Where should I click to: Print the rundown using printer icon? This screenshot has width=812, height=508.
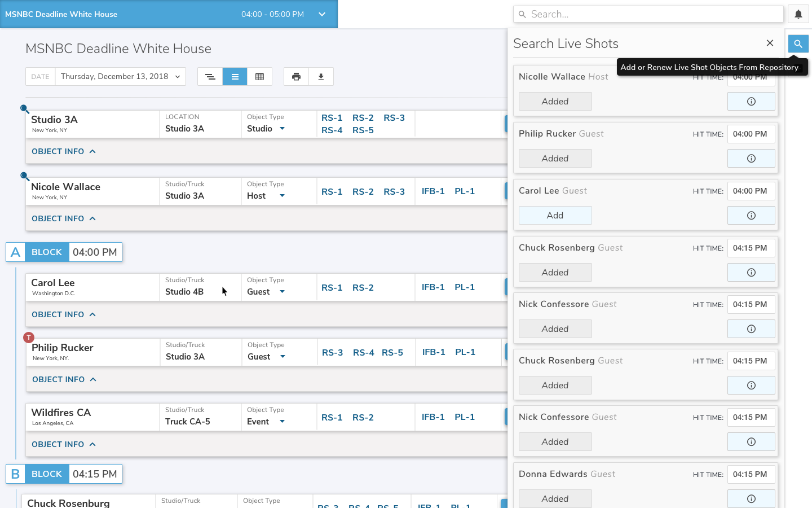[x=296, y=77]
